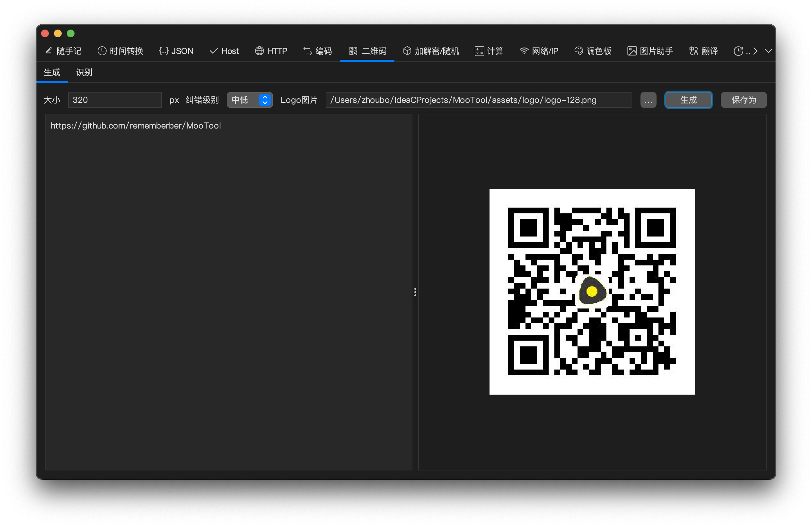Switch to the 识别 recognition tab
This screenshot has width=812, height=527.
pos(84,72)
